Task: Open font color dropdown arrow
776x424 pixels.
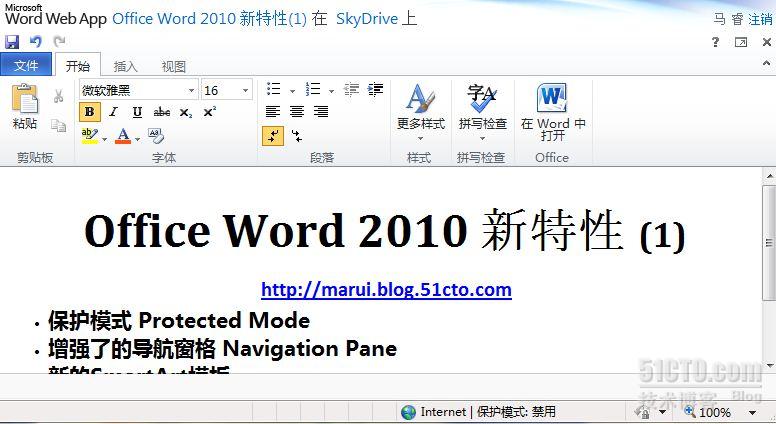Action: click(x=138, y=139)
